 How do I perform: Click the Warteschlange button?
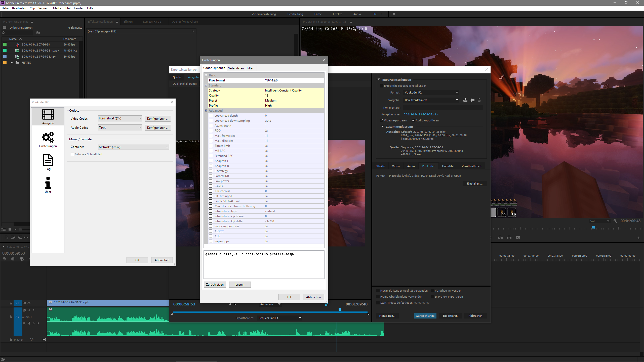[425, 316]
